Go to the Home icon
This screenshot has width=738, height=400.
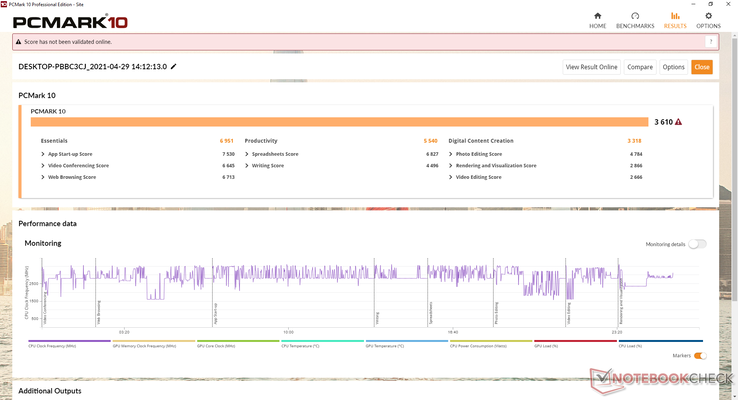(x=598, y=19)
